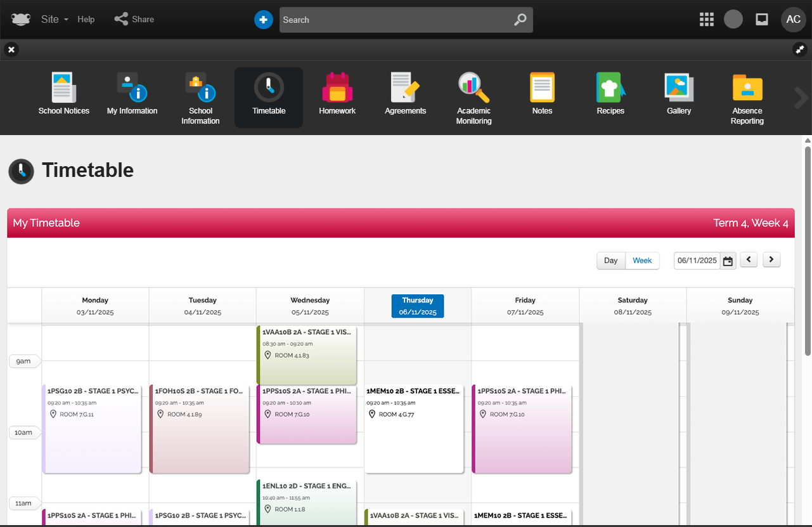This screenshot has width=812, height=527.
Task: Switch timetable to Week view
Action: click(x=642, y=261)
